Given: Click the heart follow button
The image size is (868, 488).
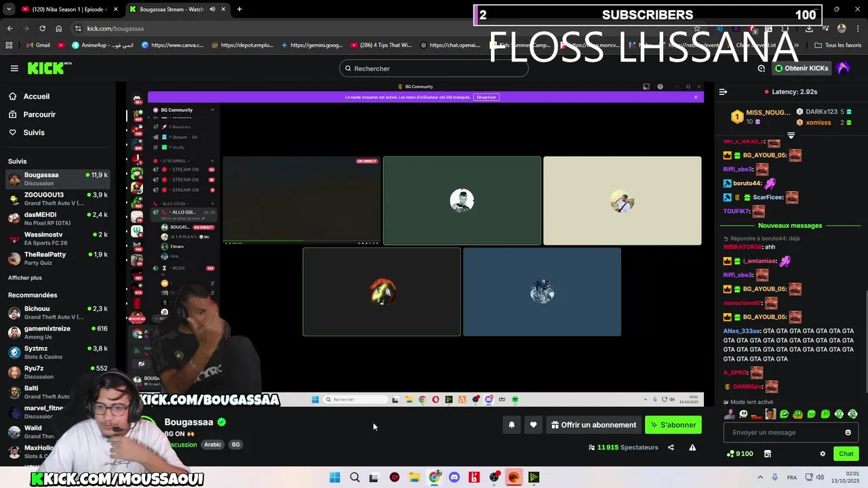Looking at the screenshot, I should tap(534, 425).
